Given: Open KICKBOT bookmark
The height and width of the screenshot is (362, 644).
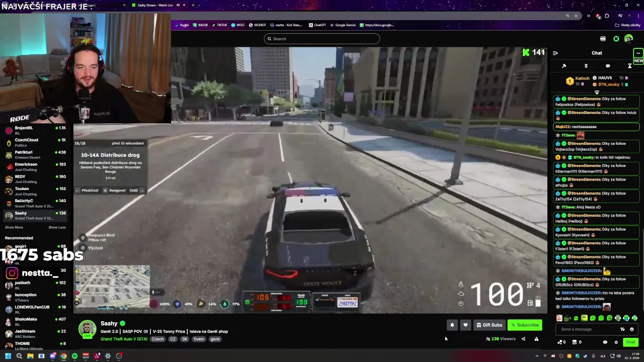Looking at the screenshot, I should coord(258,25).
